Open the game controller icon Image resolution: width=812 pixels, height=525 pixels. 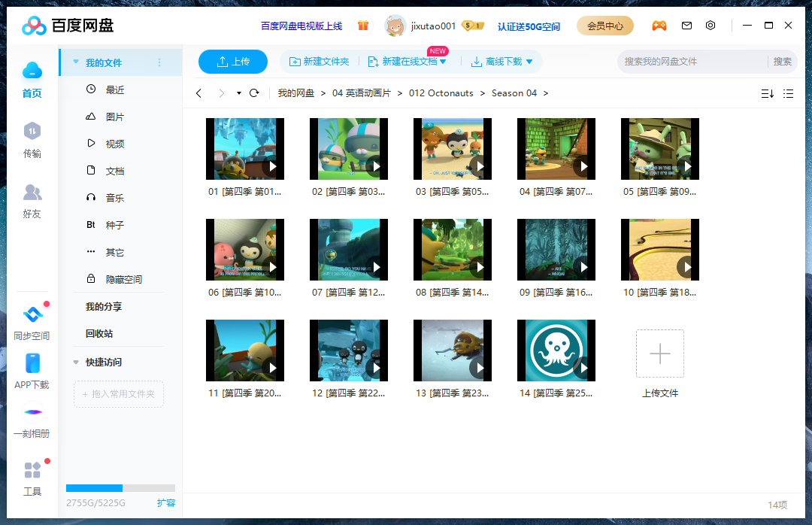pos(659,26)
